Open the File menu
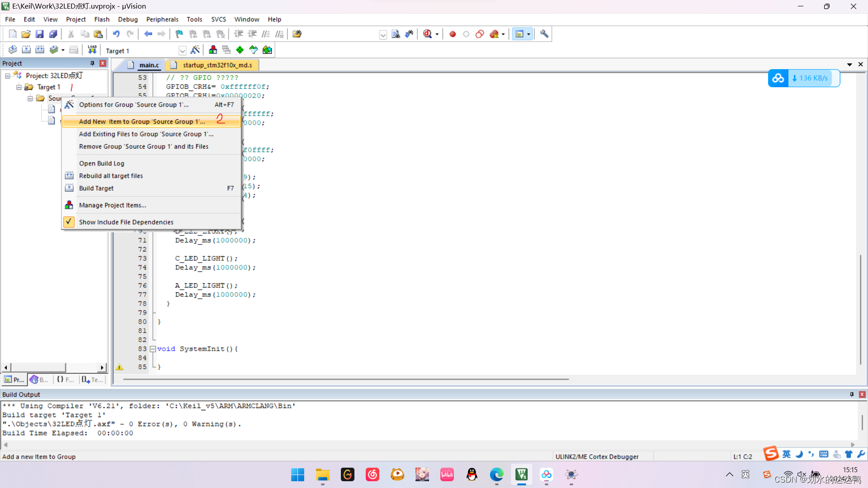The image size is (868, 488). (x=10, y=19)
